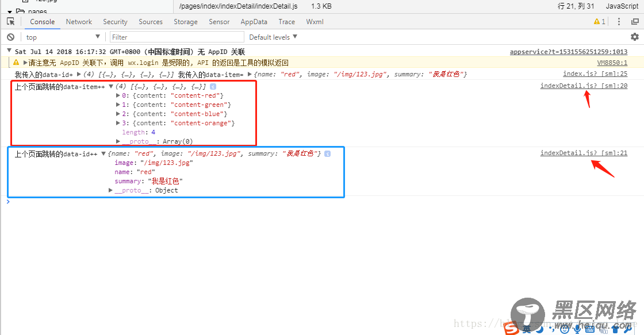Collapse the Sat Jul 14 log group
644x335 pixels.
(9, 51)
